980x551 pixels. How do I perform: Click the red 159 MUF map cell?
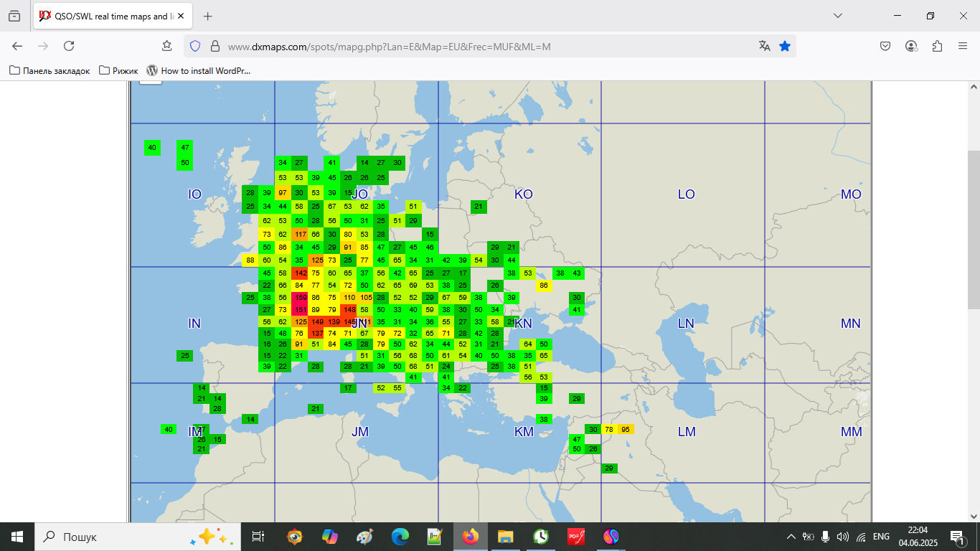(x=301, y=298)
